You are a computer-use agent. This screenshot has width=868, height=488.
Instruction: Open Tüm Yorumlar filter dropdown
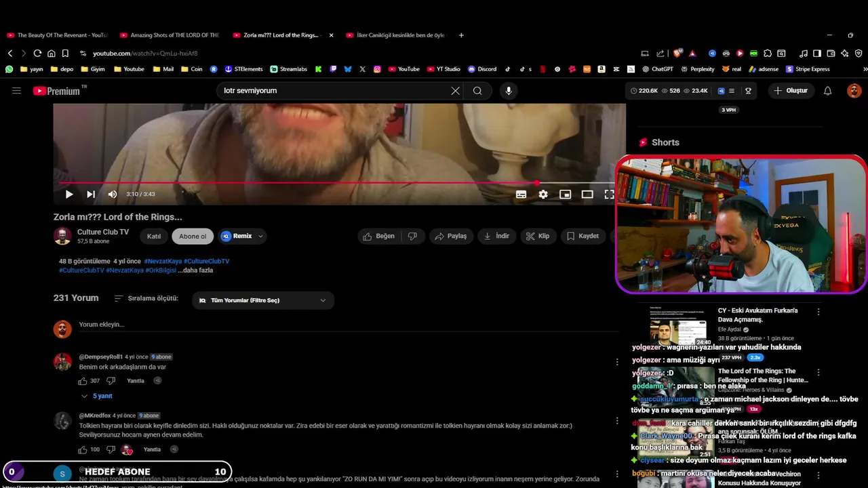tap(263, 300)
